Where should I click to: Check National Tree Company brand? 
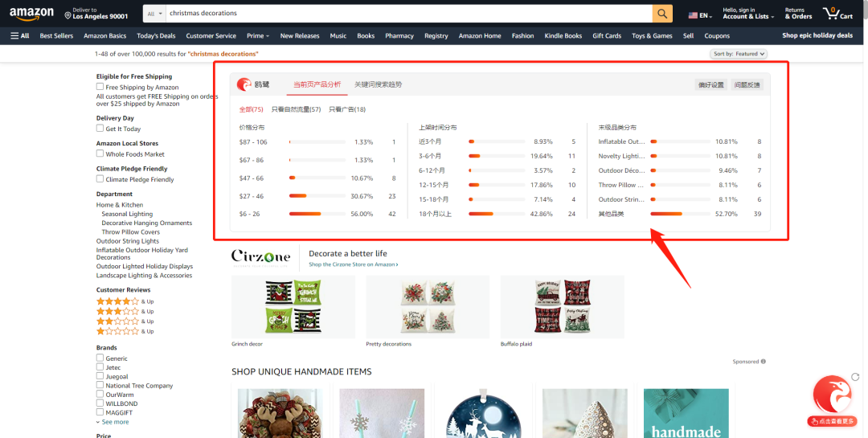(x=100, y=386)
